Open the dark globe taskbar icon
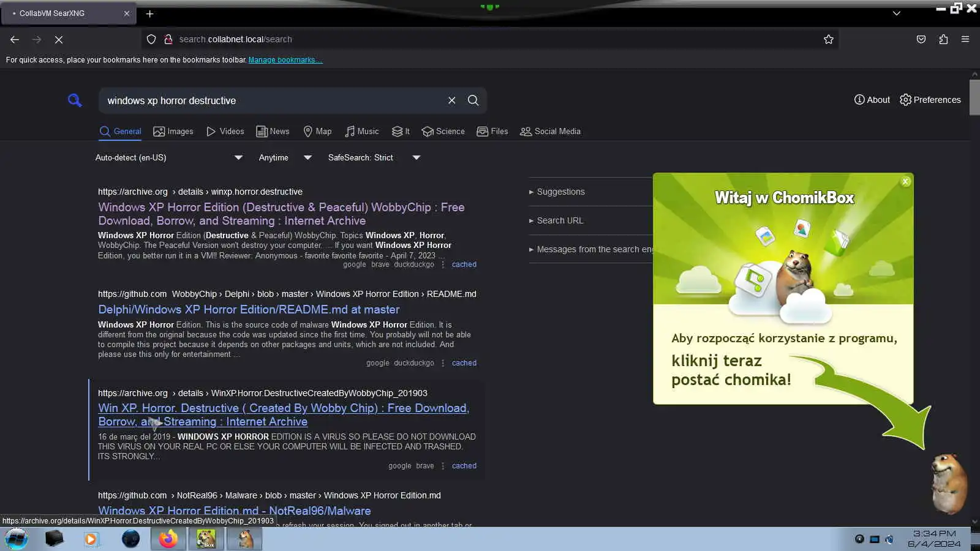The width and height of the screenshot is (980, 551). click(130, 539)
